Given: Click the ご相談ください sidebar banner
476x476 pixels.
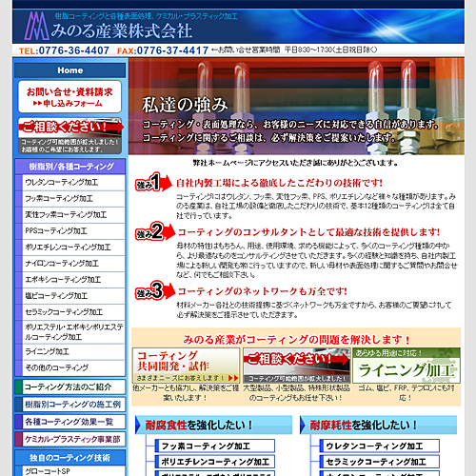Looking at the screenshot, I should (70, 135).
